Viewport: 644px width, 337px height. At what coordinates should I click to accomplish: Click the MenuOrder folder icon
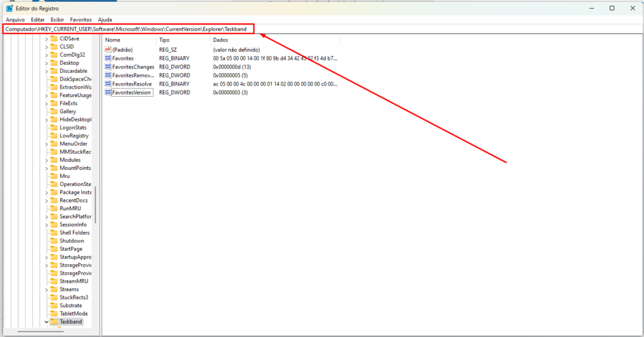coord(54,144)
